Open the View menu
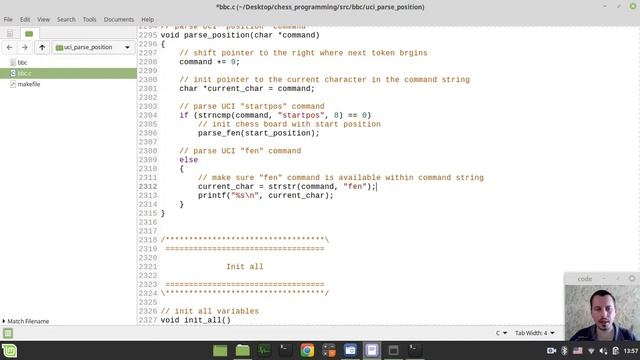The image size is (640, 360). 43,19
